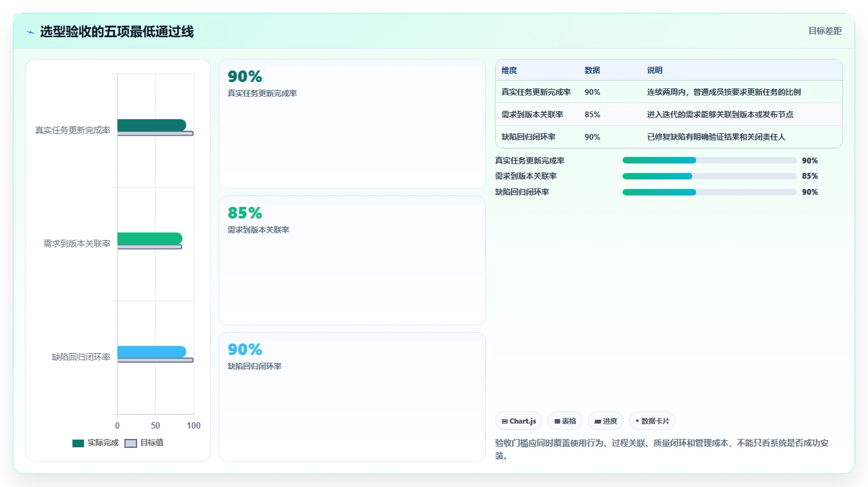Click the 表格 tag chip
Image resolution: width=868 pixels, height=487 pixels.
tap(565, 421)
